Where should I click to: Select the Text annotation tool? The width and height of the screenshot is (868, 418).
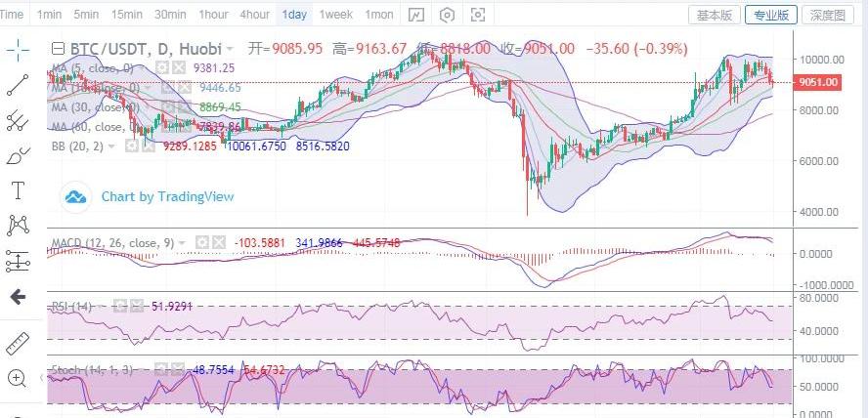point(17,189)
